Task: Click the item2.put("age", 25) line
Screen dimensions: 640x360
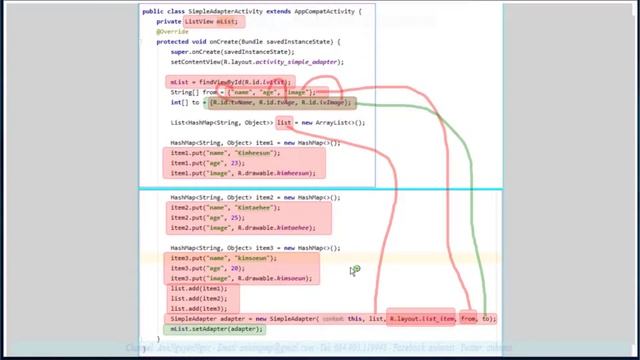Action: click(x=207, y=218)
